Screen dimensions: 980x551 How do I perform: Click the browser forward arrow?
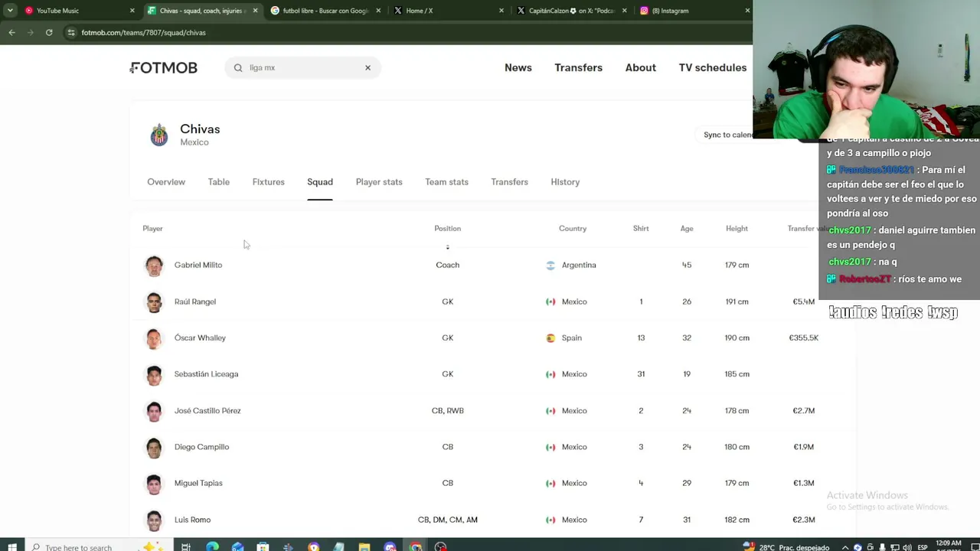(x=31, y=32)
